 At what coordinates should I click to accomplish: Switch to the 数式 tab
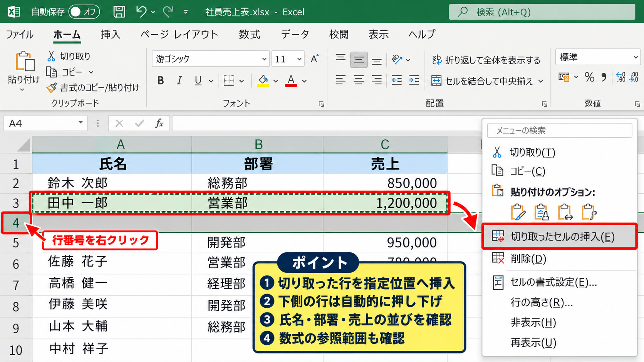tap(250, 34)
